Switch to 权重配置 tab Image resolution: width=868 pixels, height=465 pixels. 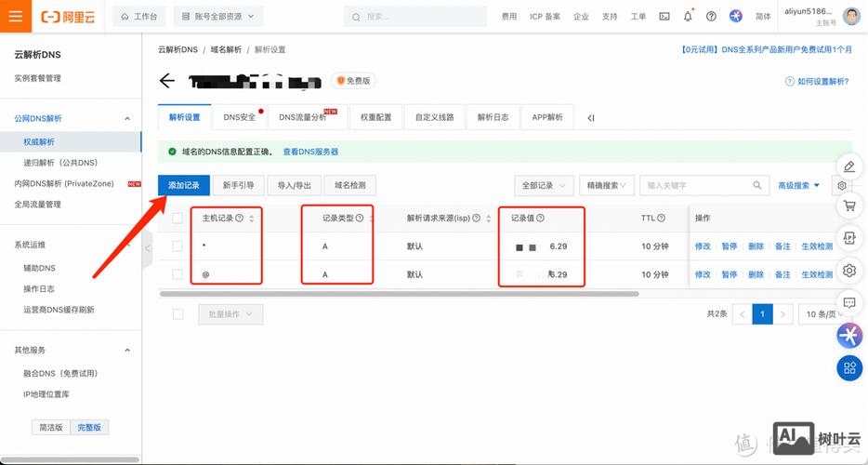tap(375, 117)
